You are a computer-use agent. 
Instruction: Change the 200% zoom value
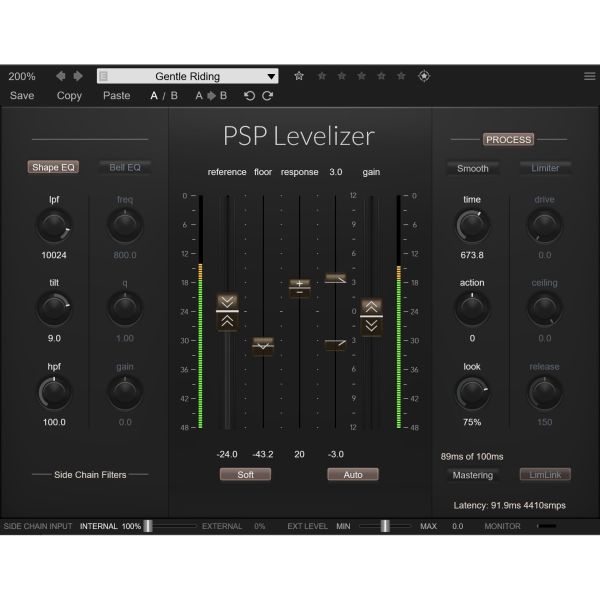coord(22,77)
